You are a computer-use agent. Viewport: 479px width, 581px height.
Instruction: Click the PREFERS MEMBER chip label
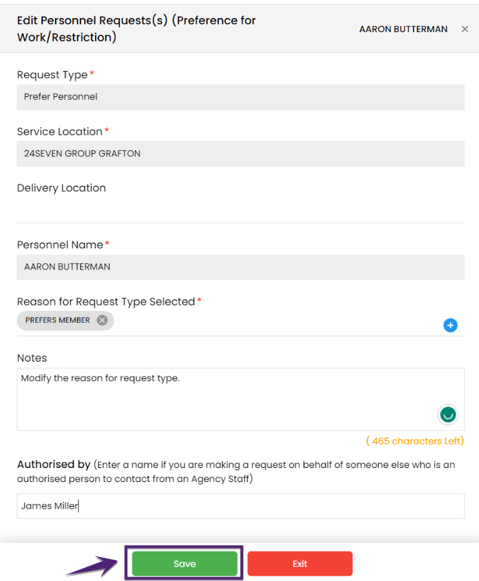coord(57,320)
